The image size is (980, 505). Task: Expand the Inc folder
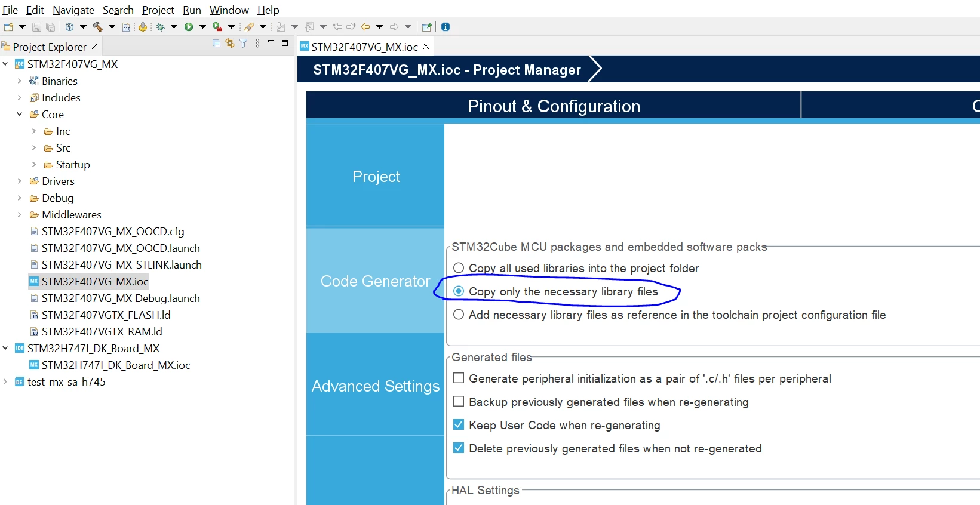coord(34,131)
